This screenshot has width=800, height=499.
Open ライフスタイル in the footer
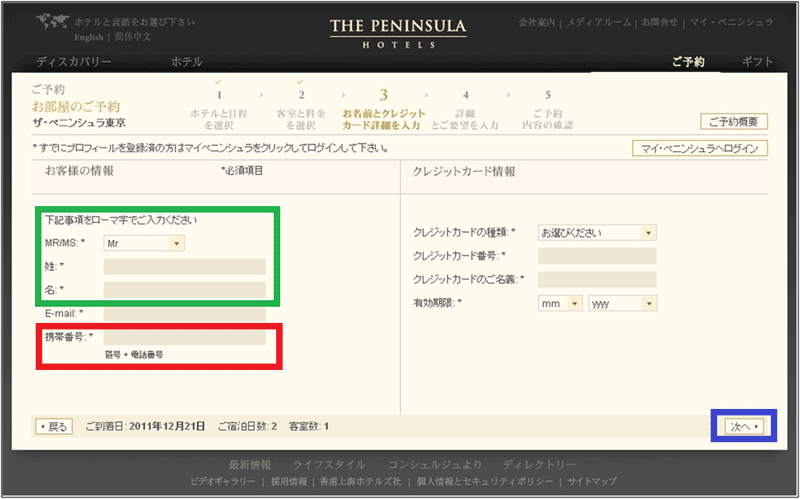pyautogui.click(x=329, y=465)
